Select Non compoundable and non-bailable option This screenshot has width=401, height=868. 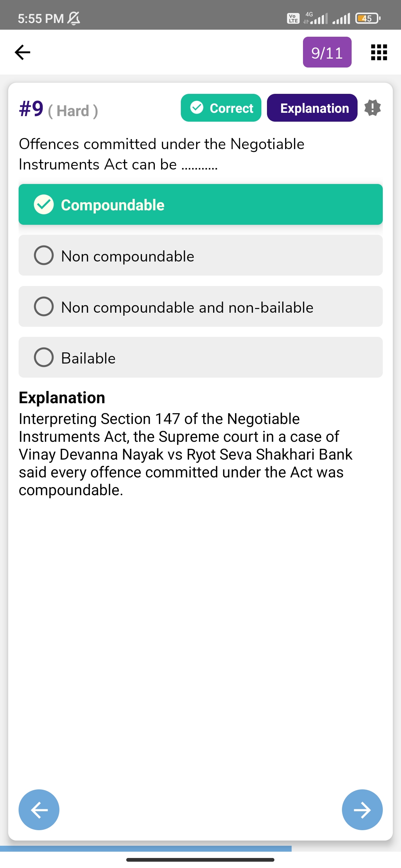[x=200, y=306]
